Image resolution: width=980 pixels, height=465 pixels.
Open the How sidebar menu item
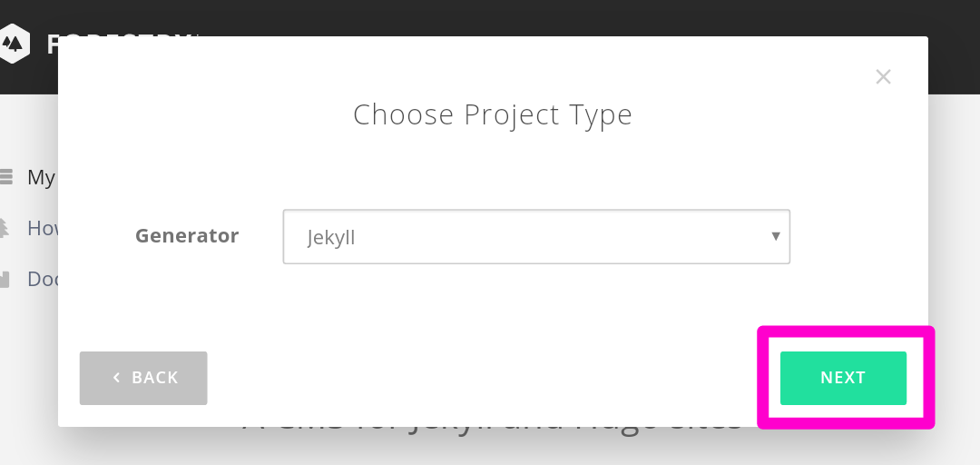pyautogui.click(x=44, y=228)
